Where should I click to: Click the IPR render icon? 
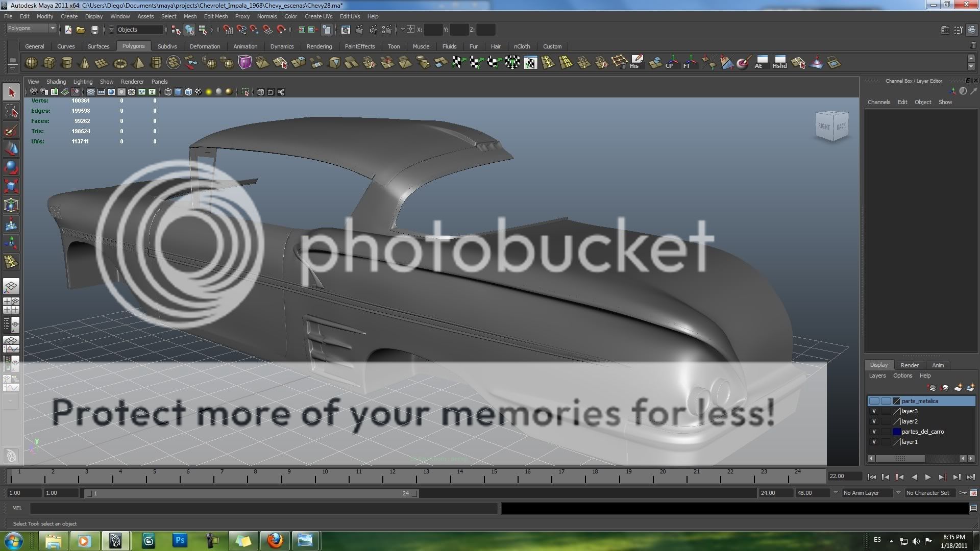point(373,30)
